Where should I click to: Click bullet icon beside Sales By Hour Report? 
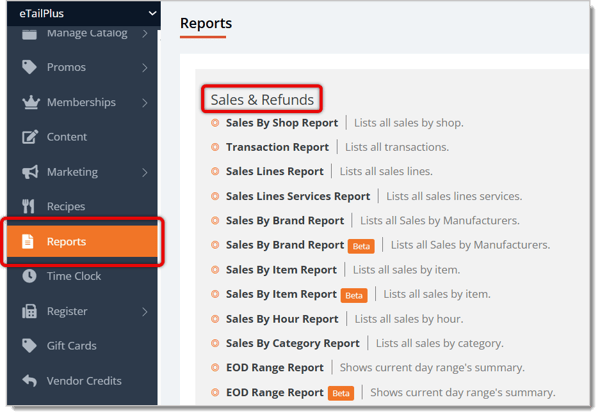(x=215, y=319)
